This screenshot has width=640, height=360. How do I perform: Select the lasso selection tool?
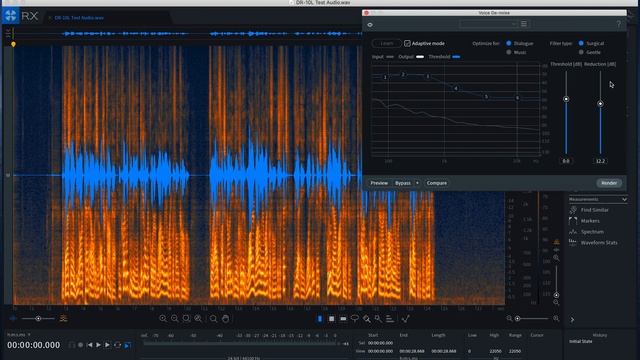click(x=355, y=318)
